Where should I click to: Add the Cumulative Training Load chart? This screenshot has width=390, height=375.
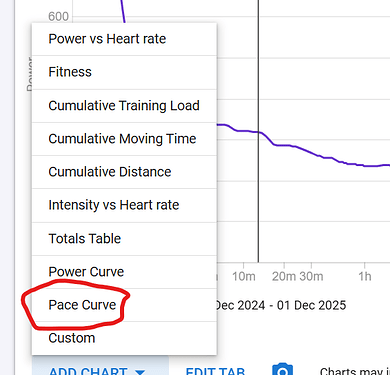[124, 106]
